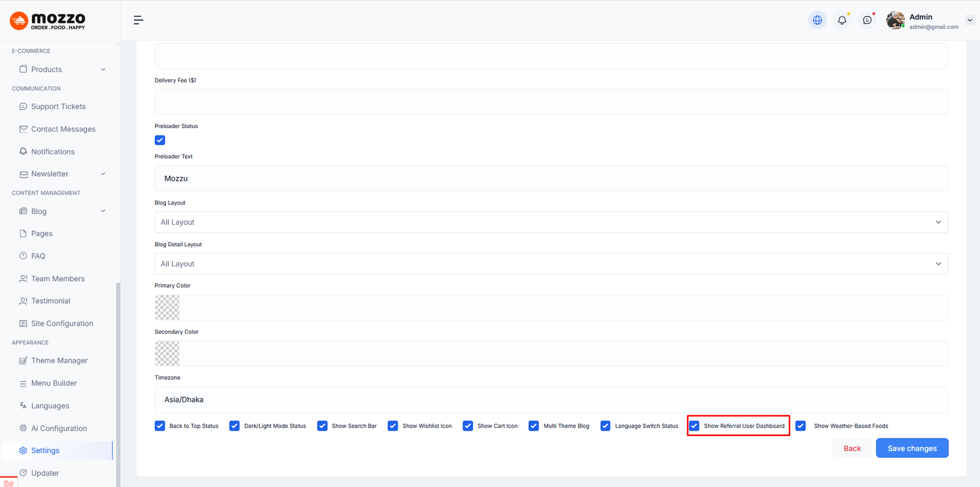Screen dimensions: 980x487
Task: Click the Pages document icon
Action: (x=23, y=233)
